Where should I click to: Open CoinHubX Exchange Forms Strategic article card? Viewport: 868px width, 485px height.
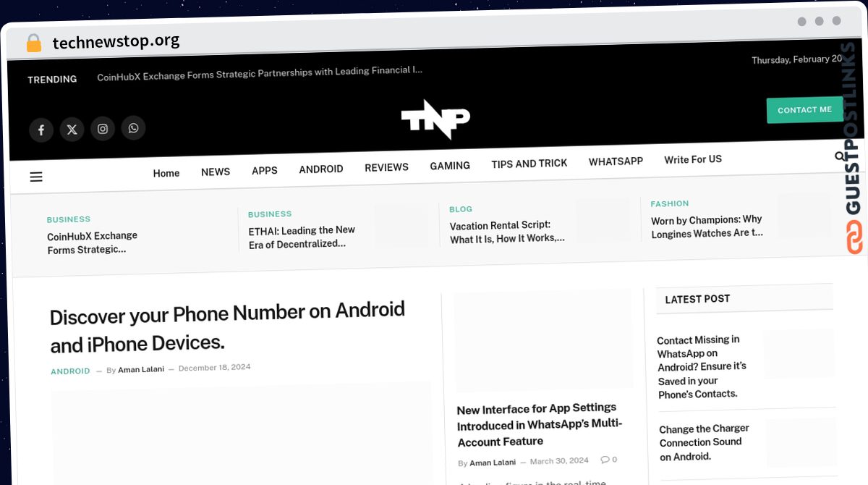[93, 242]
